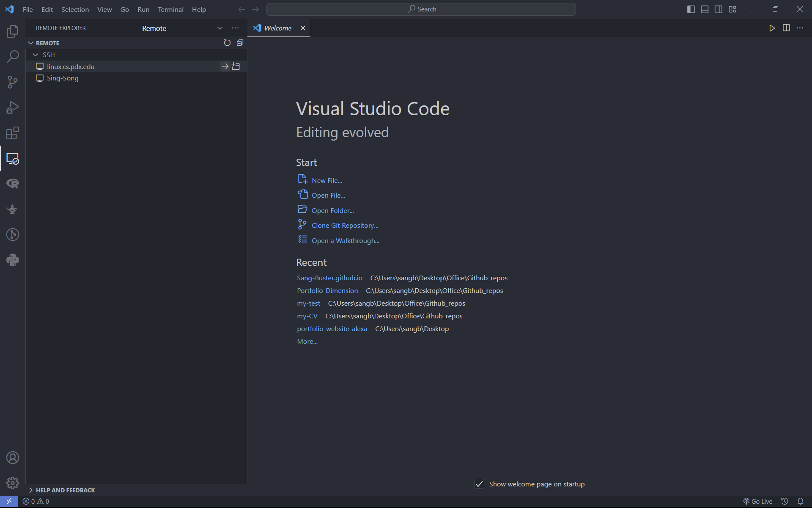Open the Extensions view icon
Viewport: 812px width, 508px height.
[13, 133]
